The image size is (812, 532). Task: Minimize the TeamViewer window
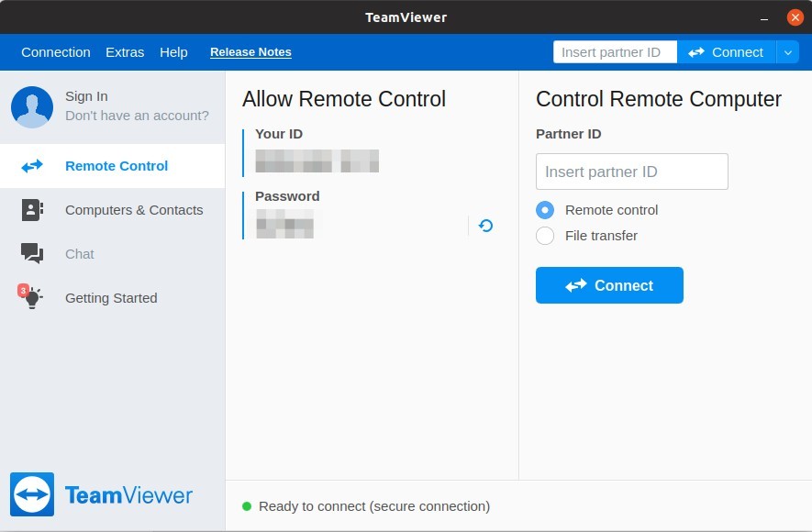click(764, 18)
